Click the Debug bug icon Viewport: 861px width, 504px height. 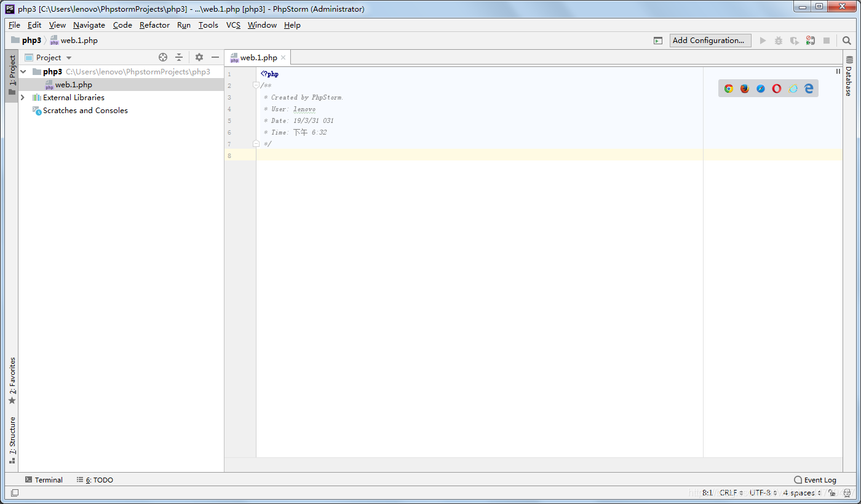coord(779,41)
